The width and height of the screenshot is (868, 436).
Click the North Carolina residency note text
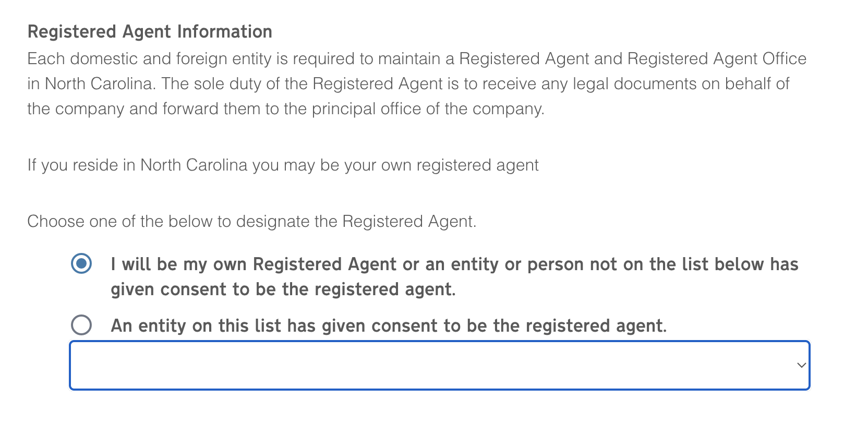(x=282, y=165)
